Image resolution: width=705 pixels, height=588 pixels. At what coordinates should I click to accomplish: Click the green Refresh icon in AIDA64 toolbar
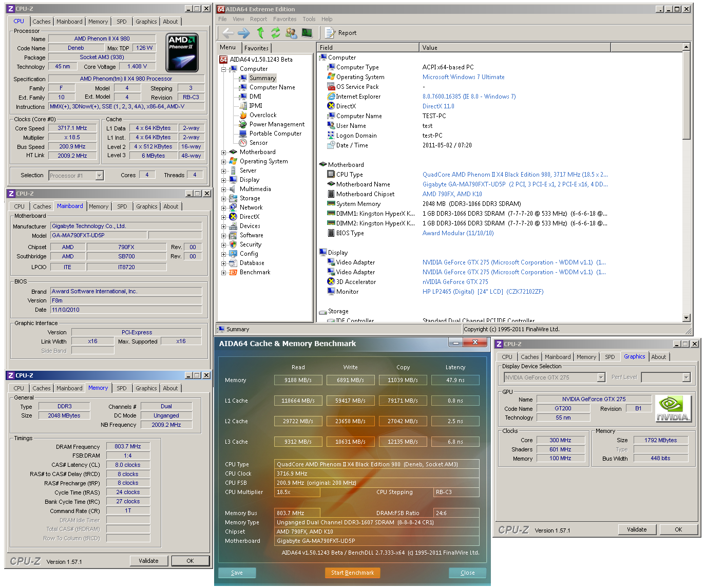(276, 33)
